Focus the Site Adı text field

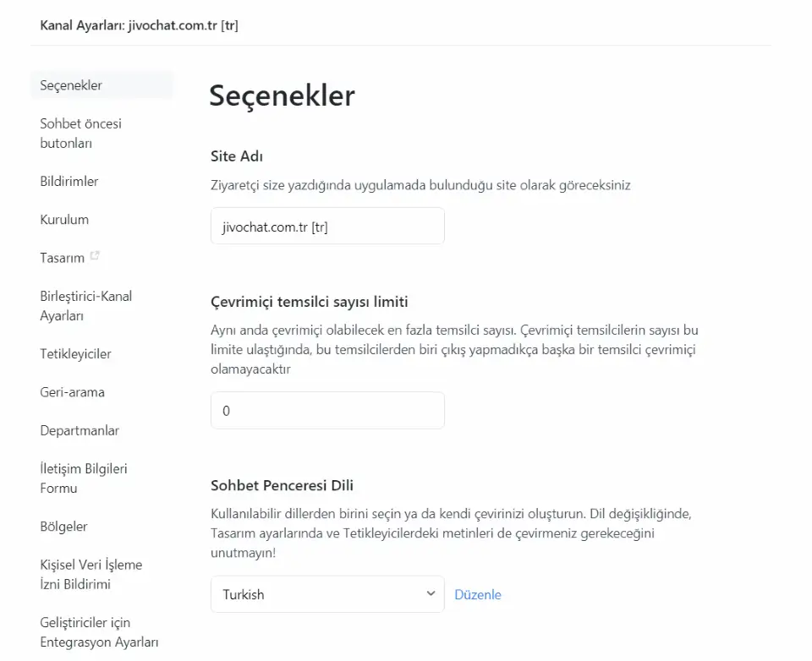point(326,227)
